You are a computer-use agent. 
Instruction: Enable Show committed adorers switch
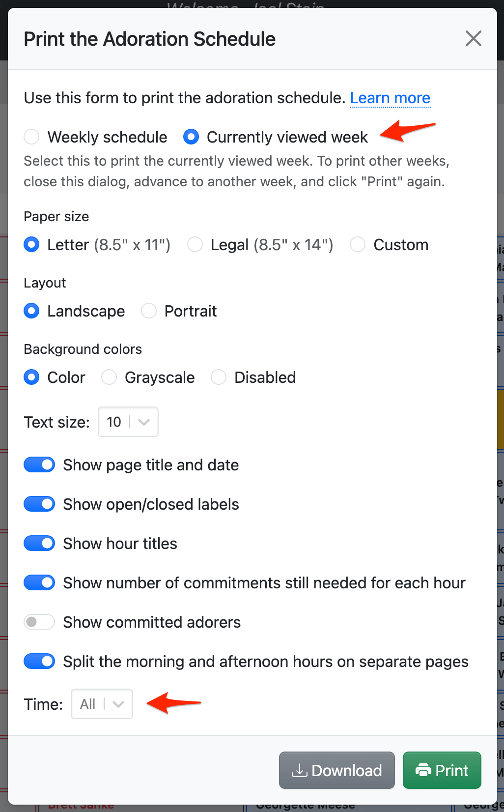point(39,622)
